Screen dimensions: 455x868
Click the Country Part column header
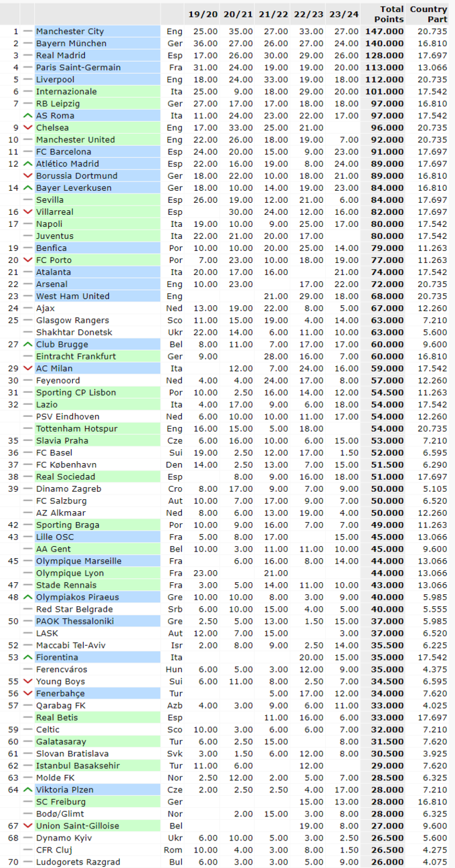click(x=428, y=14)
